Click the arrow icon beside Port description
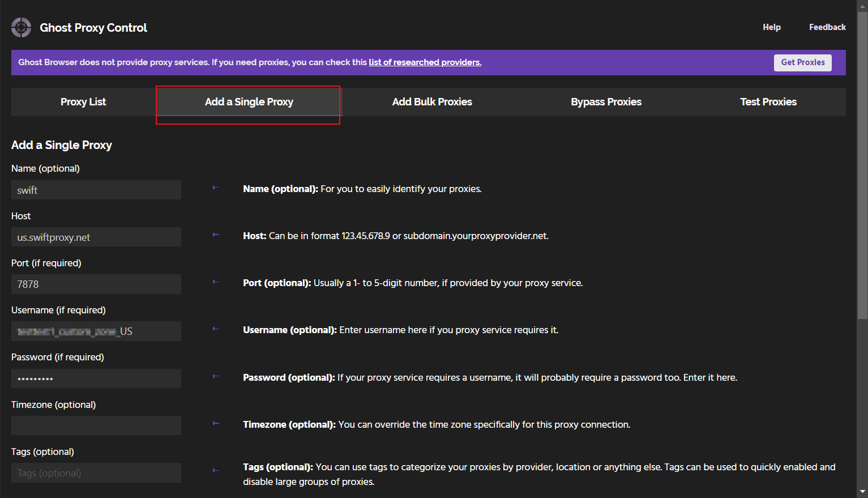868x498 pixels. (x=216, y=282)
